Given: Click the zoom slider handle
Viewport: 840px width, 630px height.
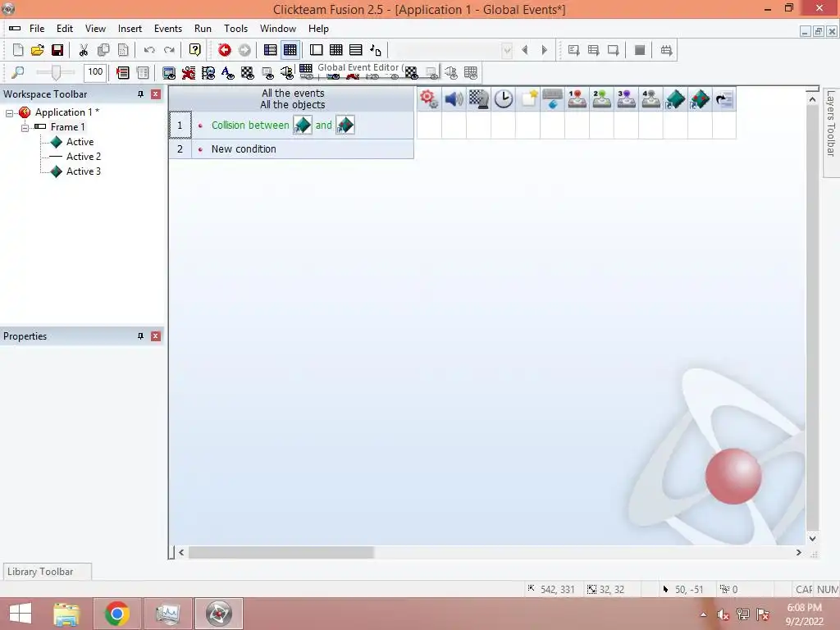Looking at the screenshot, I should pos(56,72).
